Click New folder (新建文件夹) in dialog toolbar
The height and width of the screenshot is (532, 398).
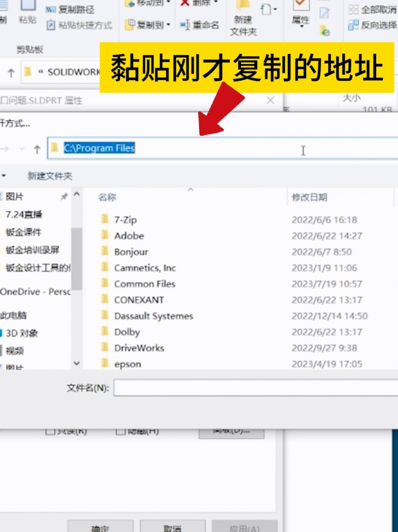[x=50, y=176]
